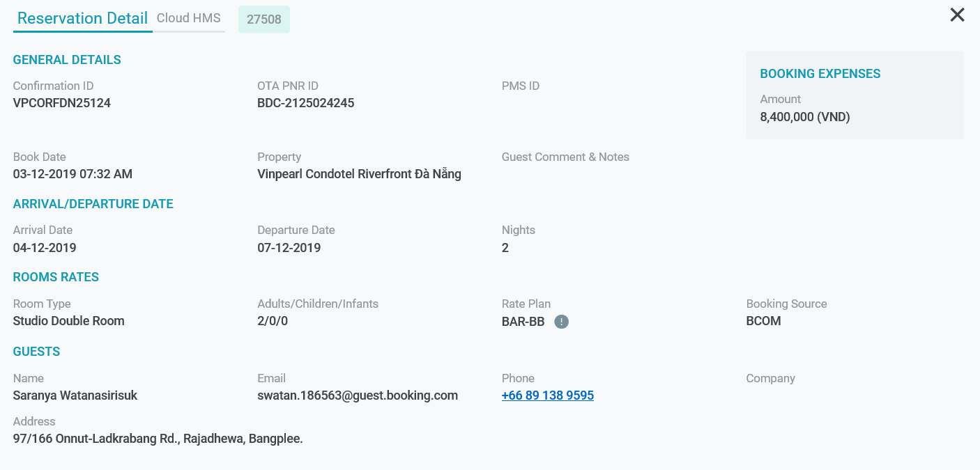Click the departure date 07-12-2019
Viewport: 980px width, 470px height.
click(289, 248)
